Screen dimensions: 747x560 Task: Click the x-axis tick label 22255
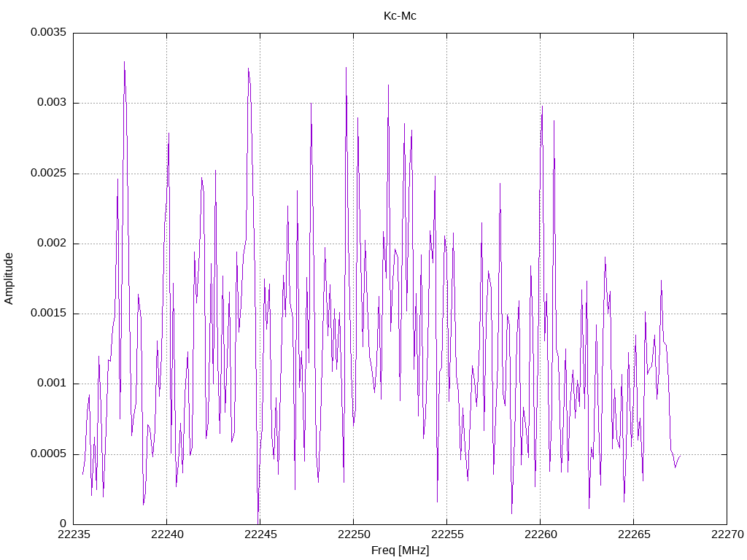click(x=447, y=534)
